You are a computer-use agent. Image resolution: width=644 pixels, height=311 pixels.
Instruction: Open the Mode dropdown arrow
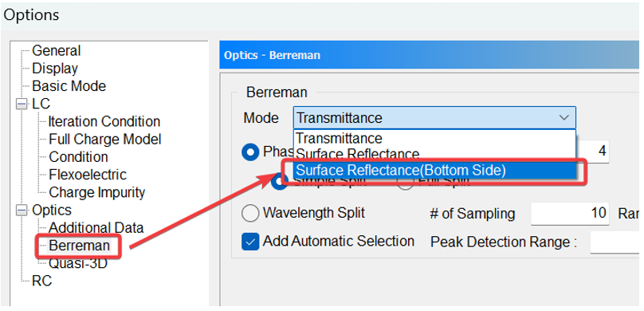(x=564, y=118)
